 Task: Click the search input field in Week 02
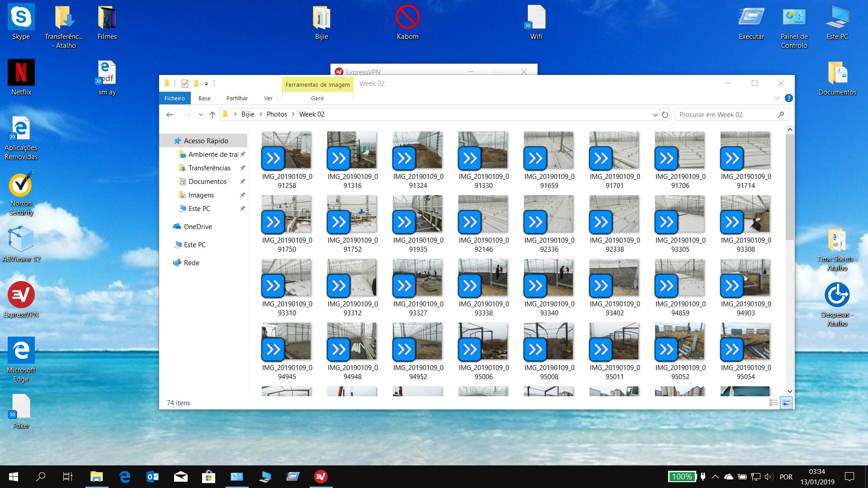[x=726, y=114]
